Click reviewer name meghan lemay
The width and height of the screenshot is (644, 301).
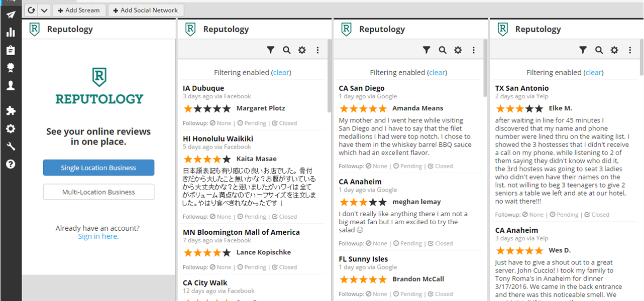tap(417, 202)
